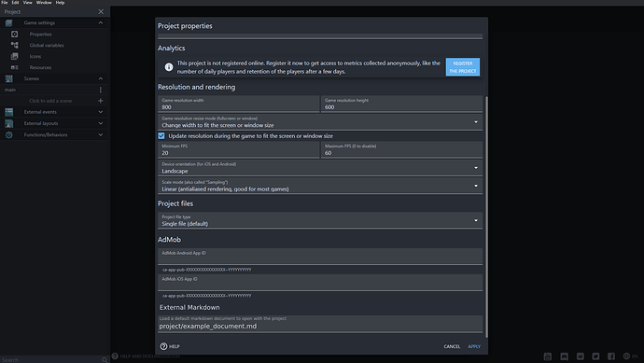Open the Discord community icon
Image resolution: width=644 pixels, height=363 pixels.
click(x=565, y=356)
